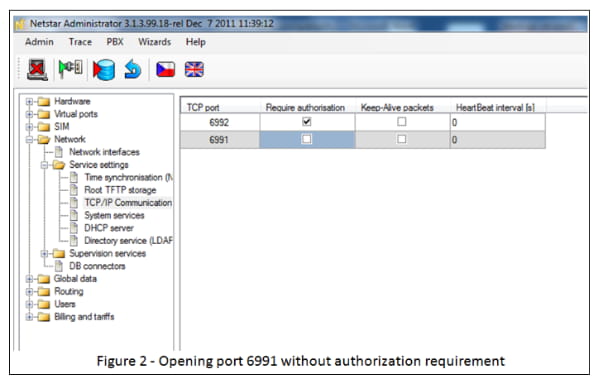Click the TCP/IP Communication page icon
Viewport: 598px width, 382px height.
click(74, 202)
